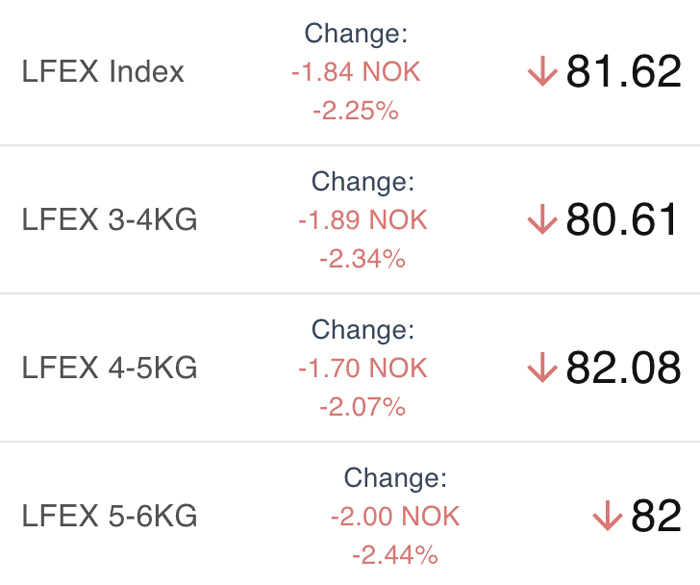This screenshot has height=585, width=700.
Task: Click the down arrow next to 82.08
Action: pos(542,367)
